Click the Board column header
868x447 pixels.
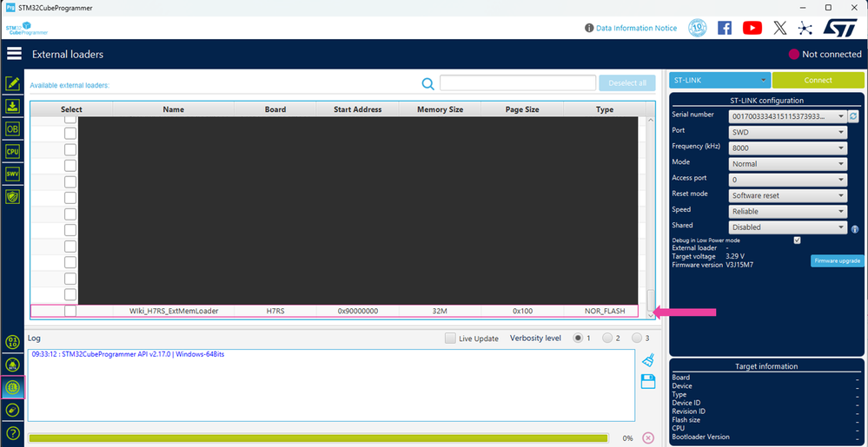click(275, 109)
